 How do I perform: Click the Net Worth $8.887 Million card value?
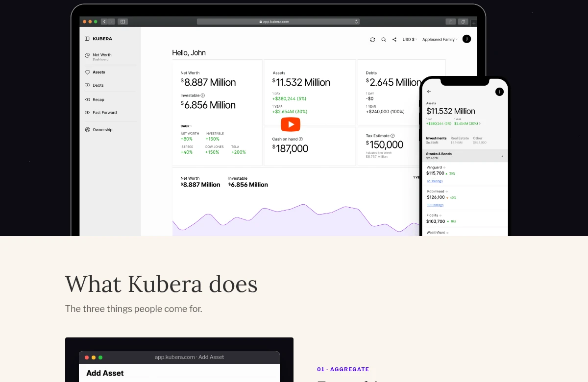[208, 82]
